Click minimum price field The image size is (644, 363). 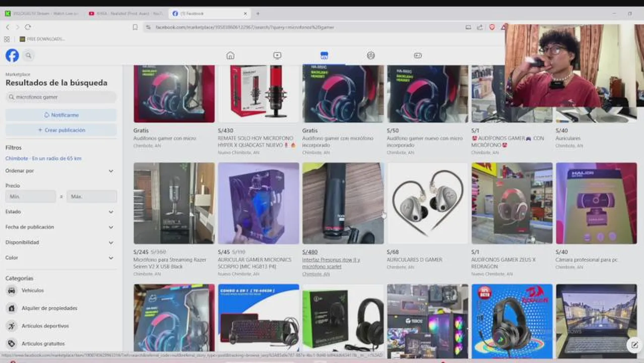coord(31,197)
